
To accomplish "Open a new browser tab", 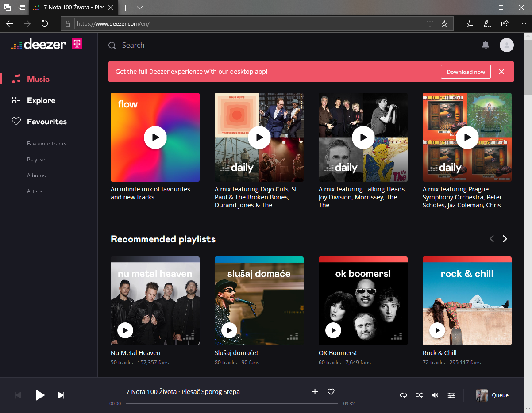I will [126, 8].
